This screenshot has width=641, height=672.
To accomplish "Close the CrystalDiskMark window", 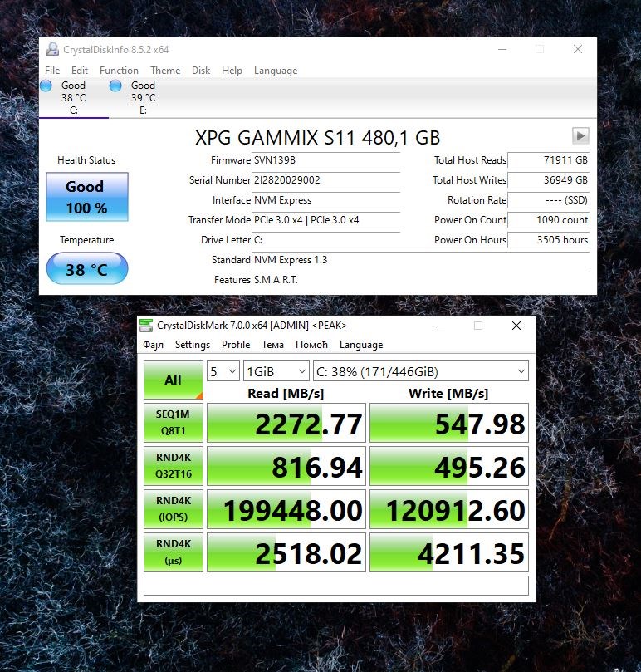I will click(x=516, y=326).
